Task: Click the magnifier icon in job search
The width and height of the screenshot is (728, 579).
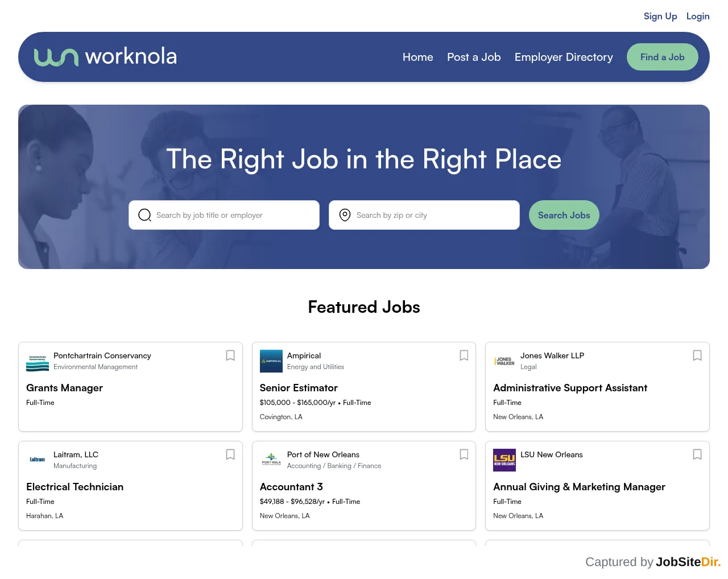Action: [x=145, y=215]
